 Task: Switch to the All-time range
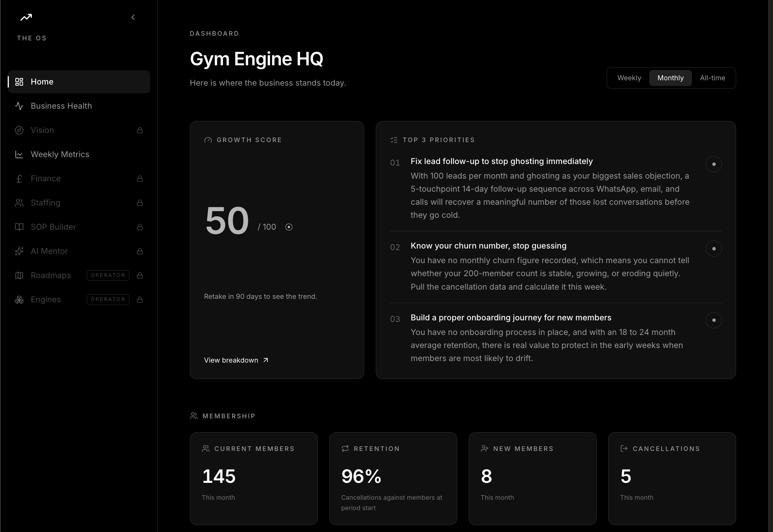coord(712,78)
